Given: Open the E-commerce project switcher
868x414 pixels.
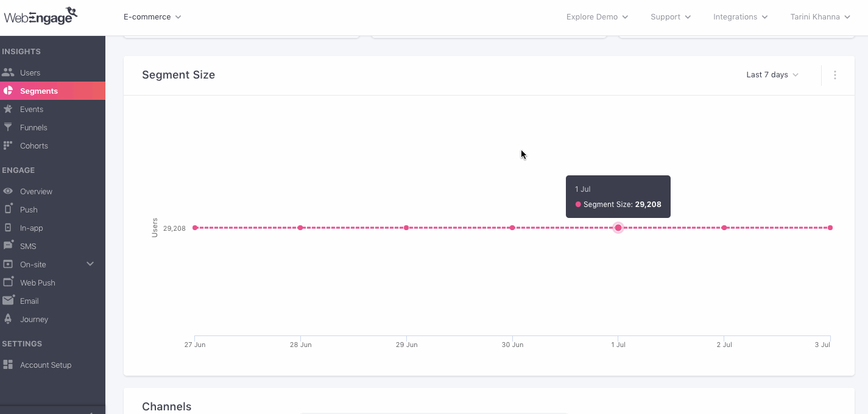Looking at the screenshot, I should 152,17.
